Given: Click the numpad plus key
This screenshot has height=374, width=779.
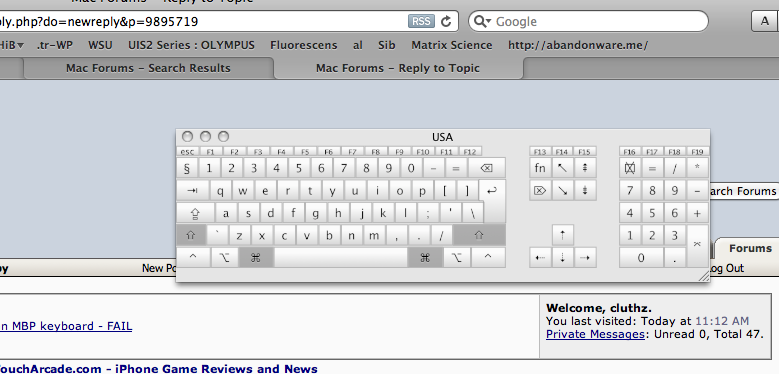Looking at the screenshot, I should (698, 214).
